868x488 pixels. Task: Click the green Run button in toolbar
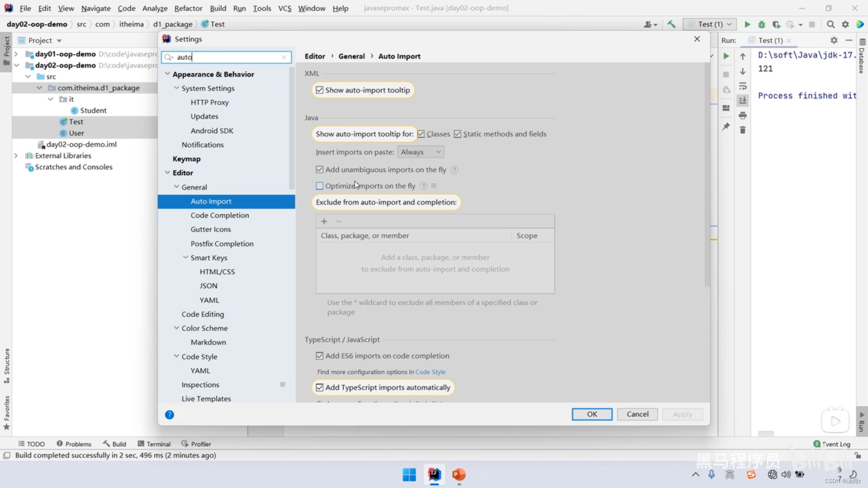pyautogui.click(x=747, y=24)
